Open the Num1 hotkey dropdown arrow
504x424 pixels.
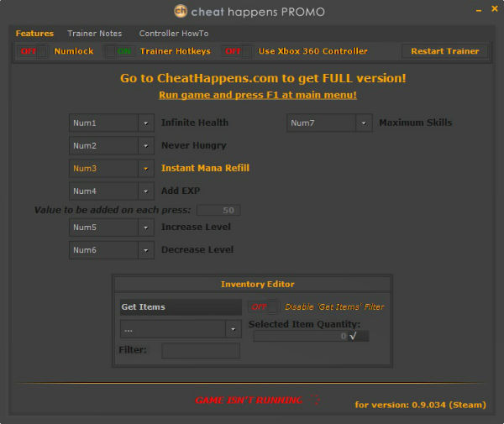[146, 123]
